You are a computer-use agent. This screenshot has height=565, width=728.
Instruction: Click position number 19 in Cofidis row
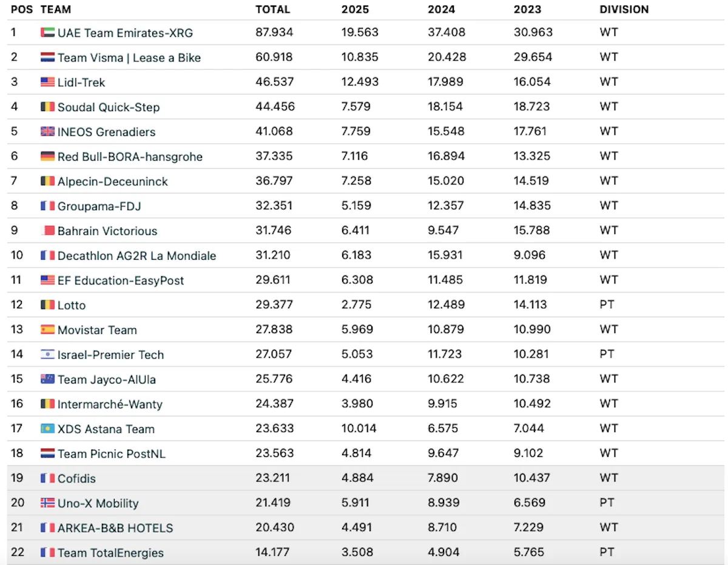click(17, 478)
